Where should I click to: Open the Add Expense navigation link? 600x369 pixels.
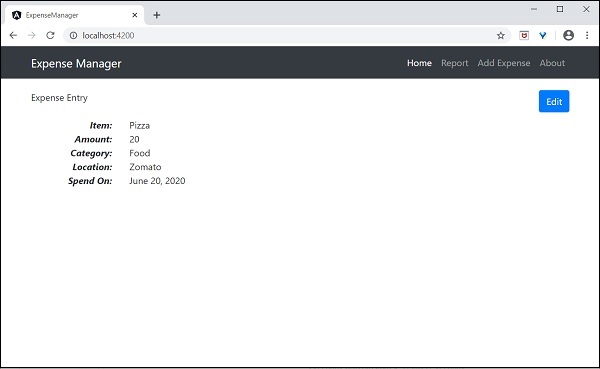504,63
